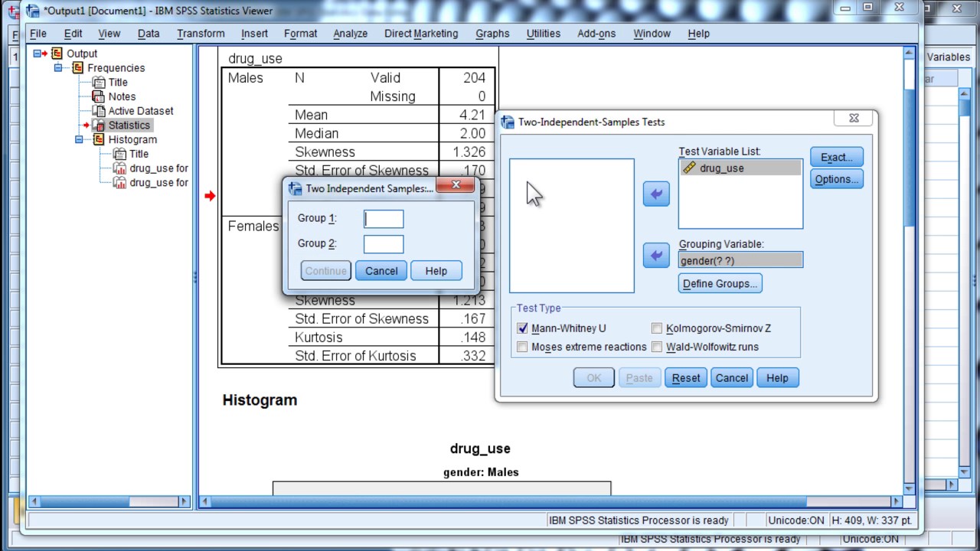Image resolution: width=980 pixels, height=551 pixels.
Task: Click the Histogram heading in output
Action: pyautogui.click(x=260, y=400)
